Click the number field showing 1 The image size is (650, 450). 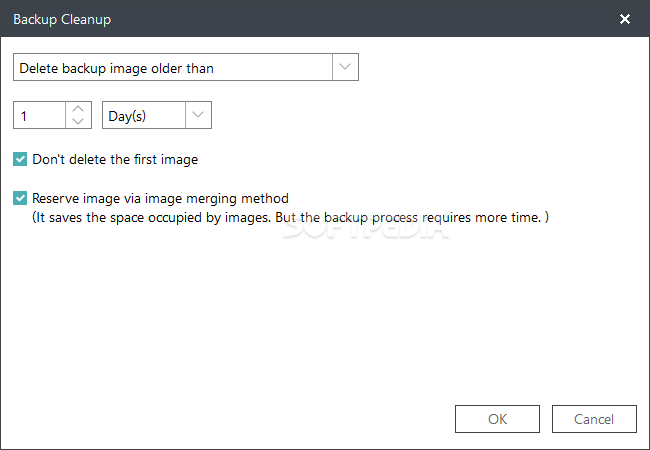click(40, 116)
